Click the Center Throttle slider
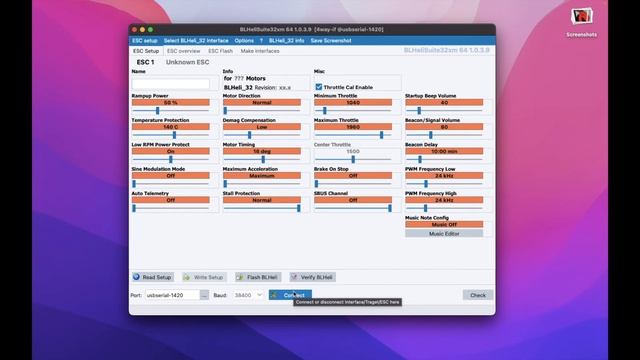640x360 pixels. tap(353, 160)
